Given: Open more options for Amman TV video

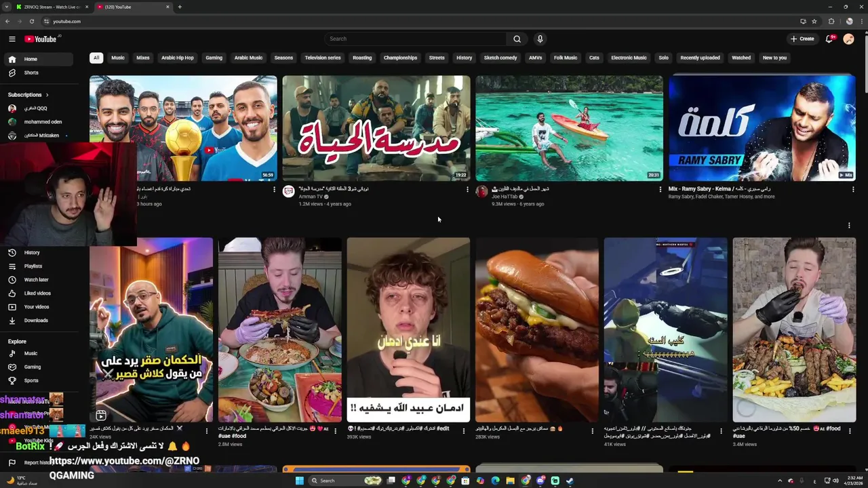Looking at the screenshot, I should [x=467, y=190].
